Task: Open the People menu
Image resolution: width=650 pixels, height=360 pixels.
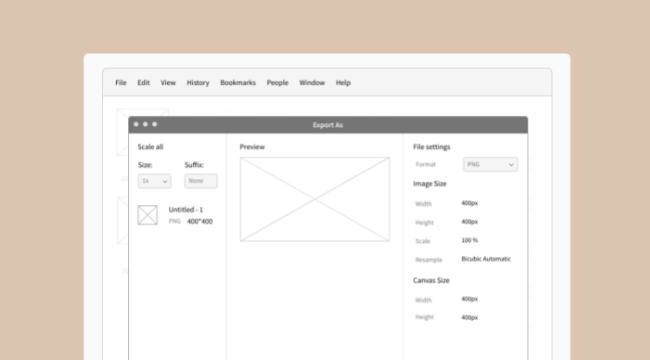Action: click(277, 83)
